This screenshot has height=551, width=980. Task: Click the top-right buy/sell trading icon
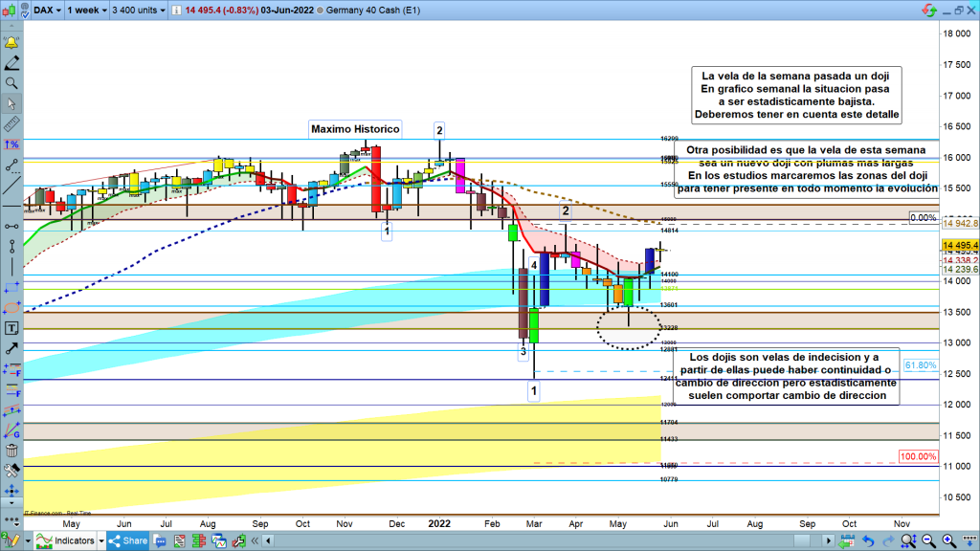click(x=928, y=11)
